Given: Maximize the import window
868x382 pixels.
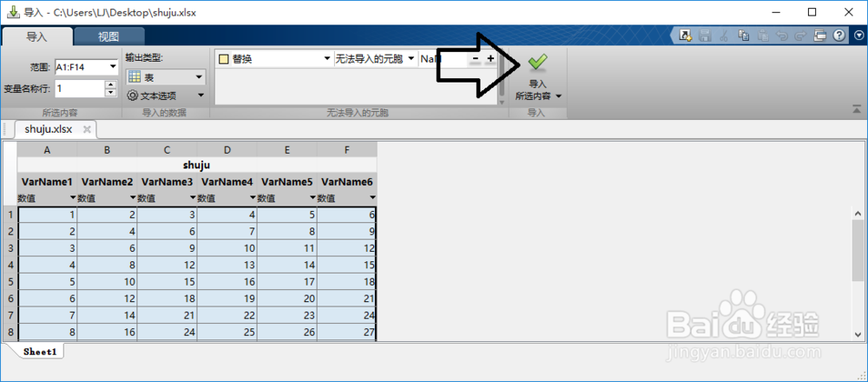Looking at the screenshot, I should coord(812,11).
